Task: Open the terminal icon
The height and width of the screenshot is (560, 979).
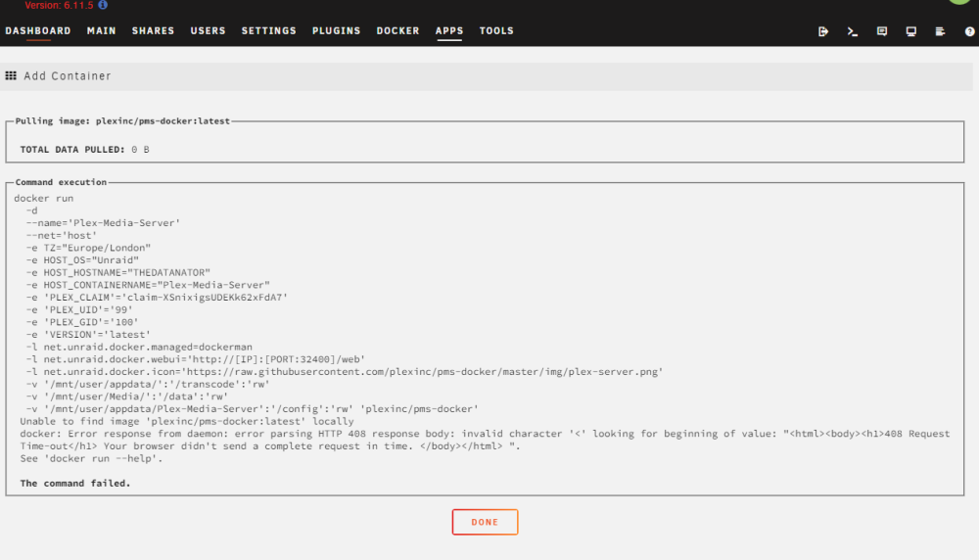Action: point(853,31)
